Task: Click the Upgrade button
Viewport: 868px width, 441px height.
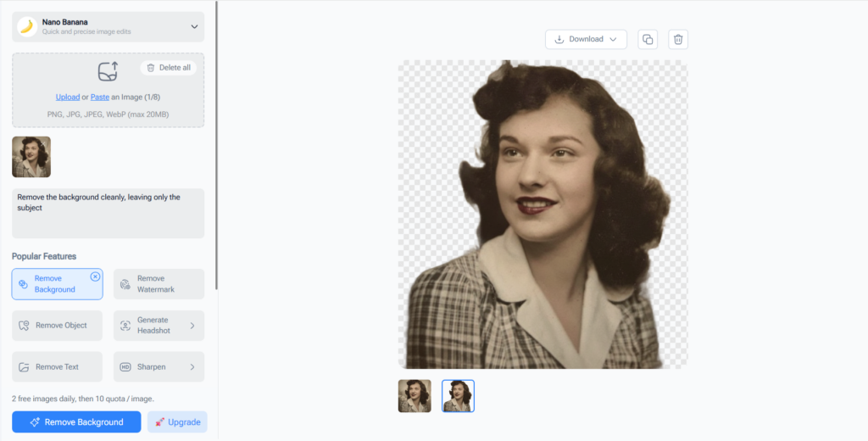Action: pyautogui.click(x=177, y=422)
